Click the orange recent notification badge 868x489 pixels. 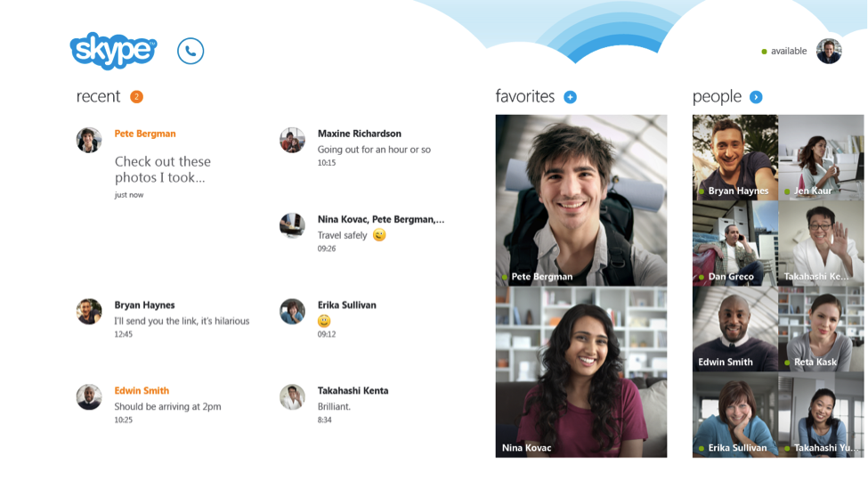pyautogui.click(x=137, y=97)
